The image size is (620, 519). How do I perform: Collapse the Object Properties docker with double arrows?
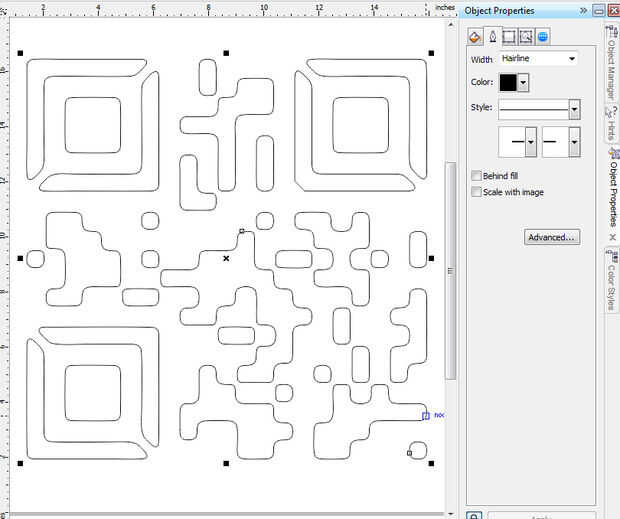click(583, 11)
